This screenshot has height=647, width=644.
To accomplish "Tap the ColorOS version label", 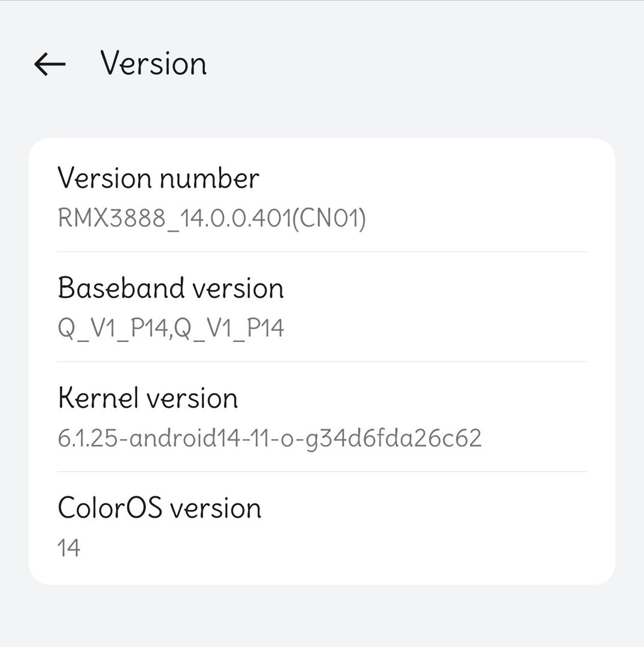I will pos(159,508).
